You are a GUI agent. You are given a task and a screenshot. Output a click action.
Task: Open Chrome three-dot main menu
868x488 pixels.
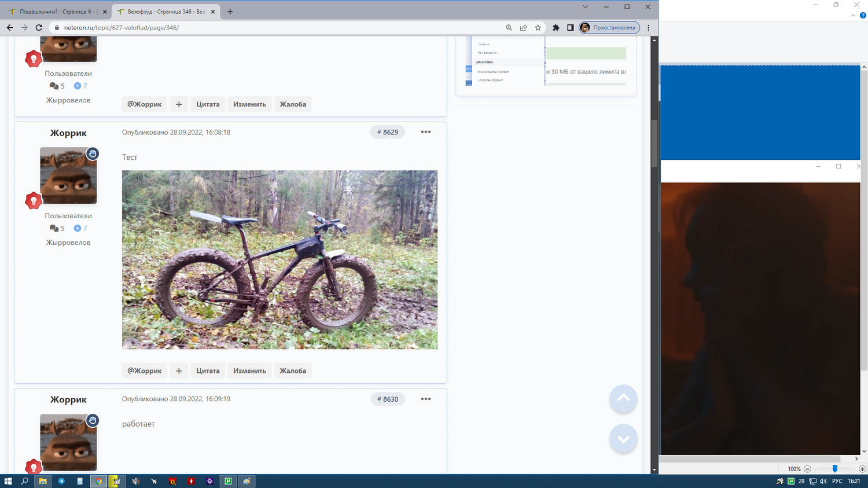[x=649, y=28]
